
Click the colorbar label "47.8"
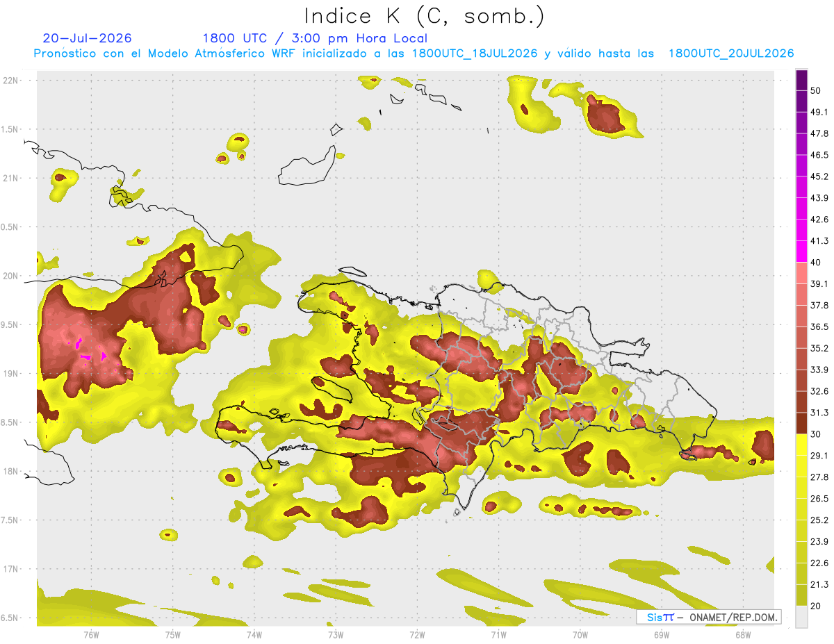pos(819,133)
